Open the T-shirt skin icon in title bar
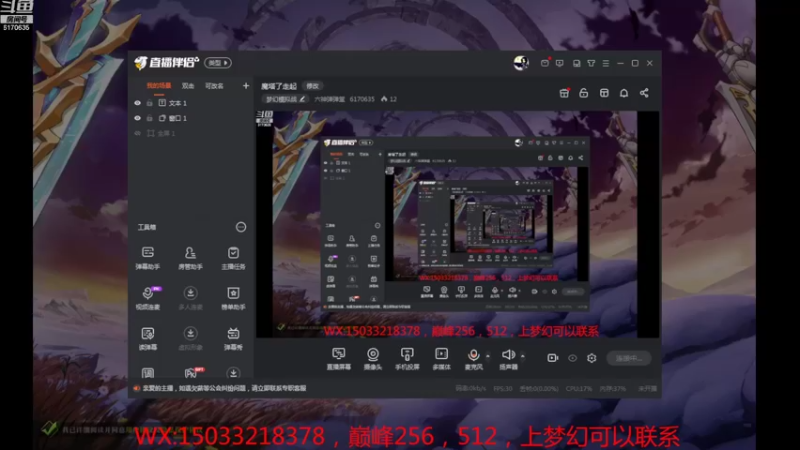This screenshot has height=450, width=800. 591,63
